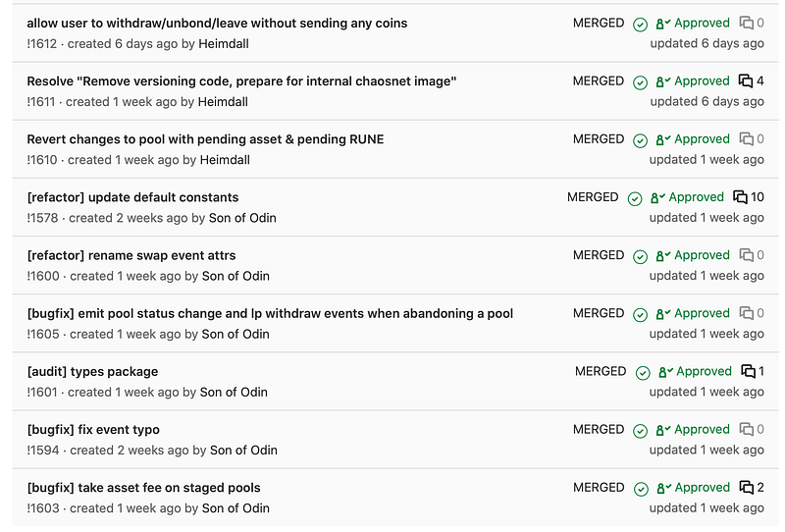Open [bugfix] fix event typo merge request
The image size is (785, 532).
pyautogui.click(x=93, y=430)
